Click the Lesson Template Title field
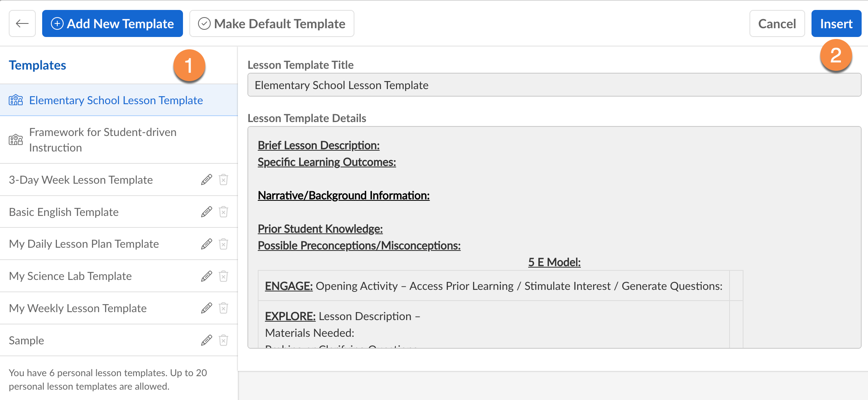The height and width of the screenshot is (400, 868). point(554,85)
